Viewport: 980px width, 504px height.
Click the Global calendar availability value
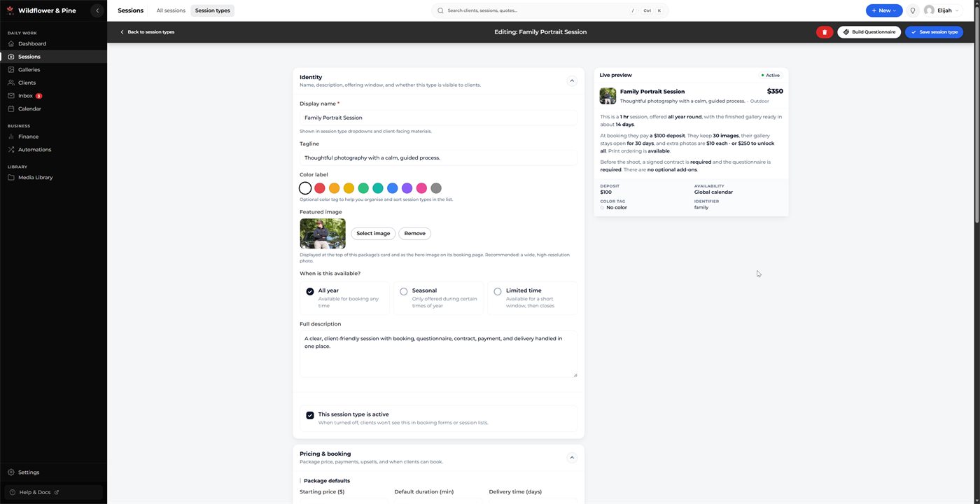(x=713, y=192)
